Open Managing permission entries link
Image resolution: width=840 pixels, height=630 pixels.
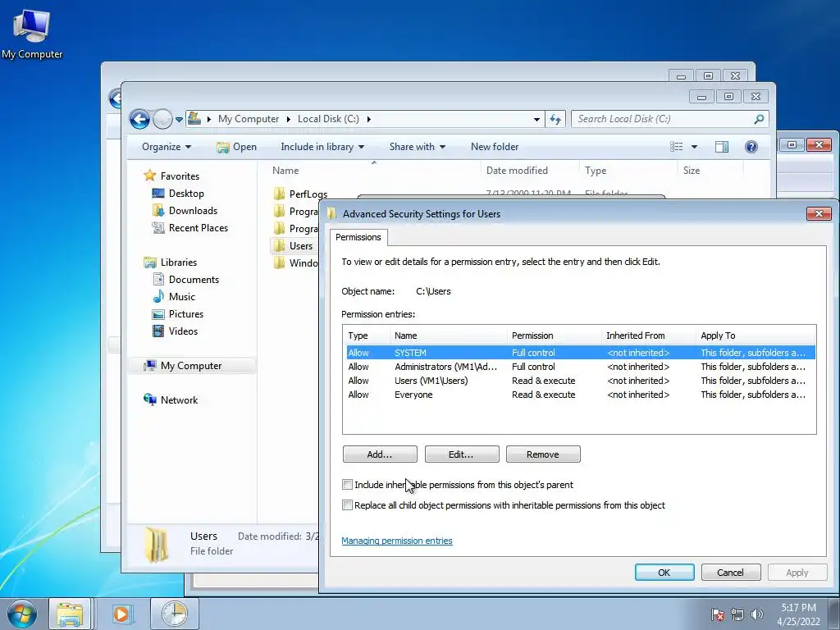tap(397, 541)
